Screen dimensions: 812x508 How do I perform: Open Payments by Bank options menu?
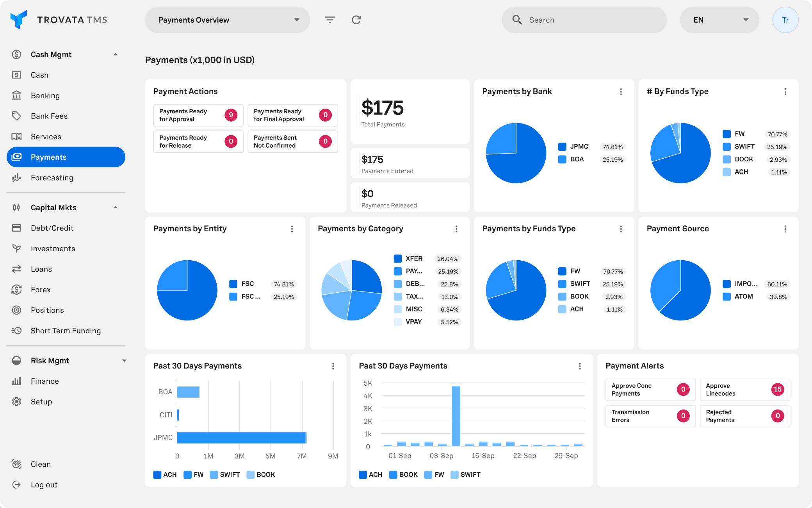[x=621, y=92]
